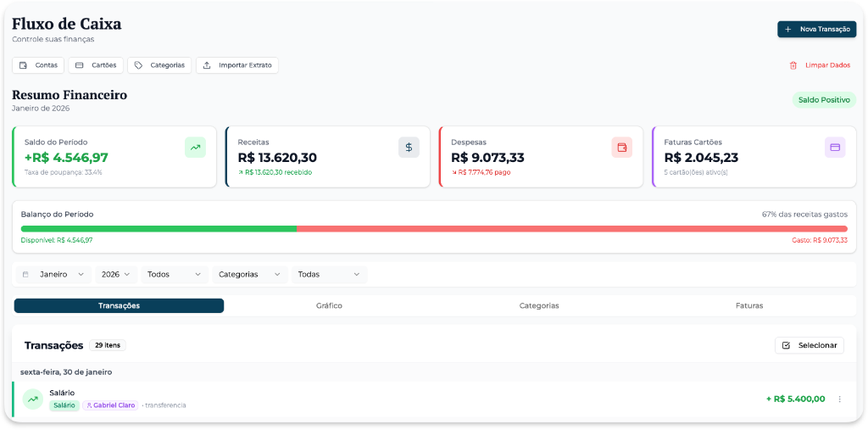Viewport: 868px width, 430px height.
Task: Click the 29 itens badge
Action: point(108,345)
